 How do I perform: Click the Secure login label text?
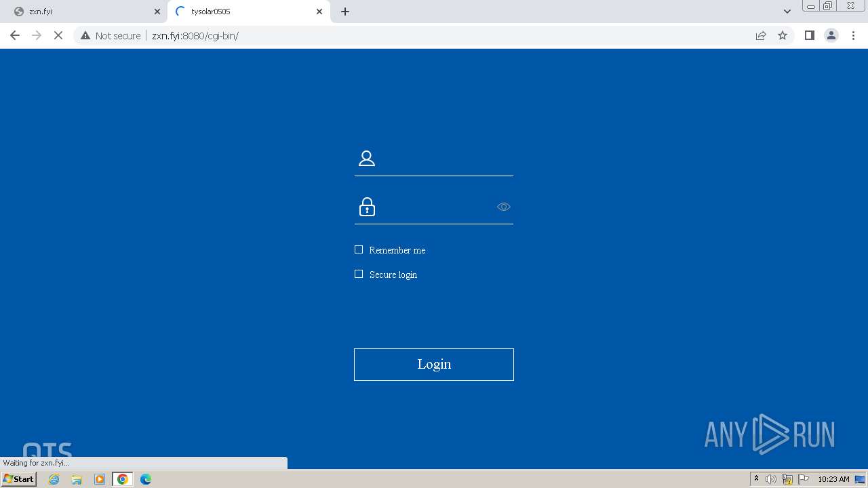pyautogui.click(x=393, y=274)
